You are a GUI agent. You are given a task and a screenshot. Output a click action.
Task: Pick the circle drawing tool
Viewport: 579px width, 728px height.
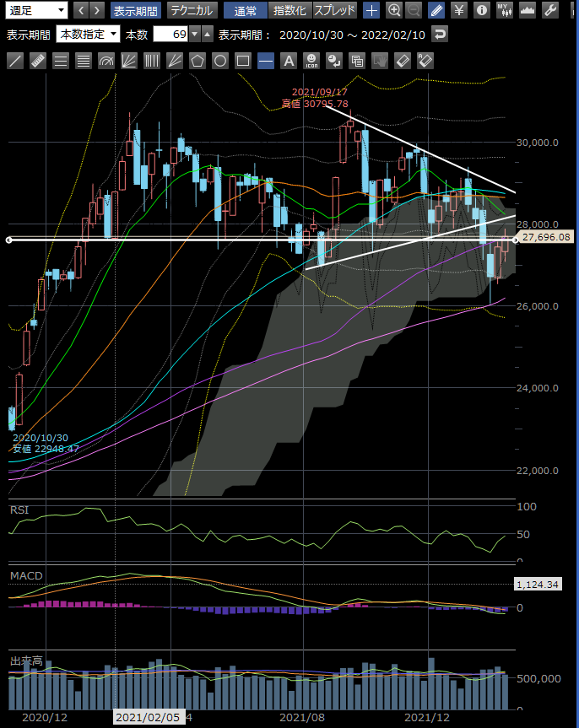(x=220, y=61)
